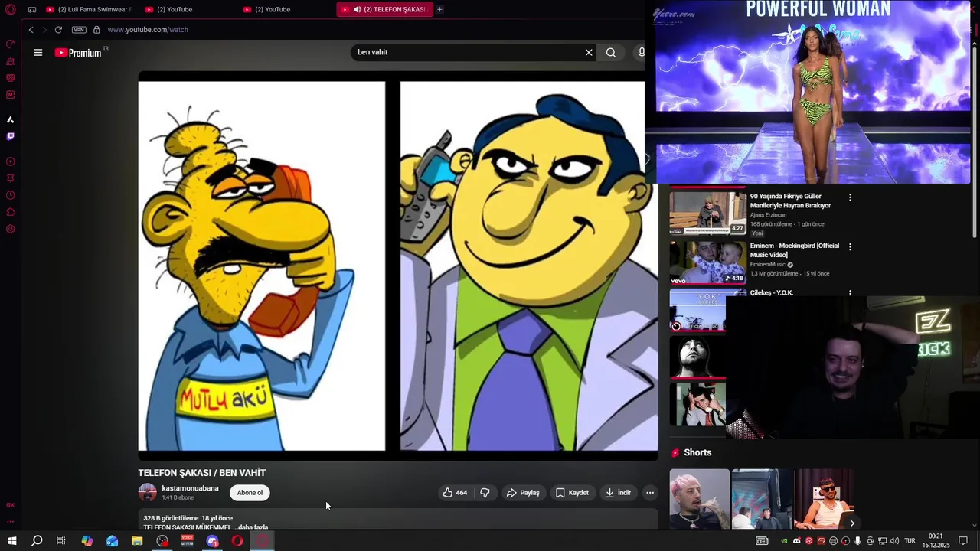
Task: Open GX Control speedometer in sidebar
Action: click(x=11, y=44)
